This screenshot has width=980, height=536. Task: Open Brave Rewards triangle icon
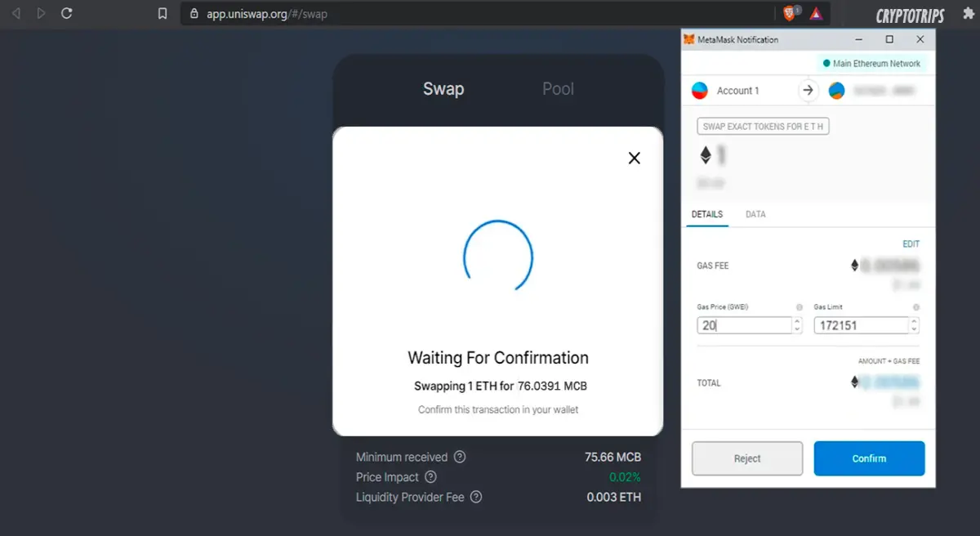[816, 14]
